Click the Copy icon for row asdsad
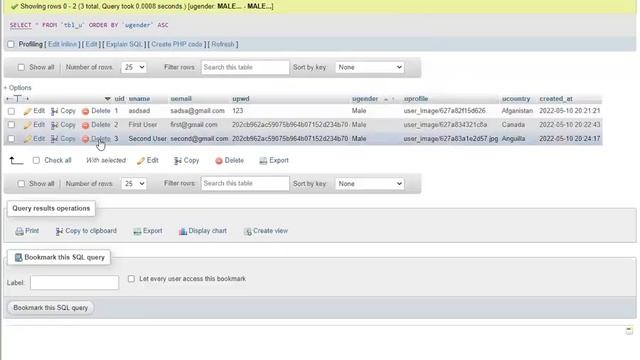Screen dimensions: 640x360 pyautogui.click(x=54, y=111)
